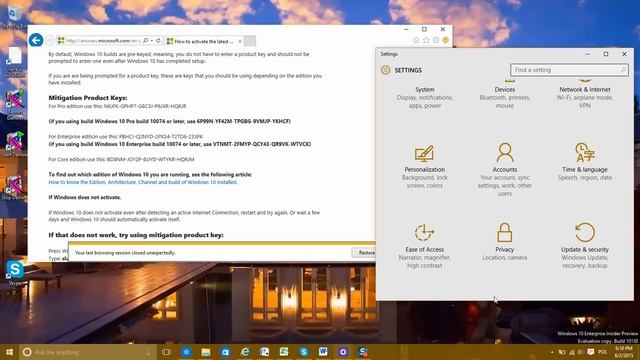
Task: Open Recycle Bin on desktop
Action: click(x=15, y=16)
